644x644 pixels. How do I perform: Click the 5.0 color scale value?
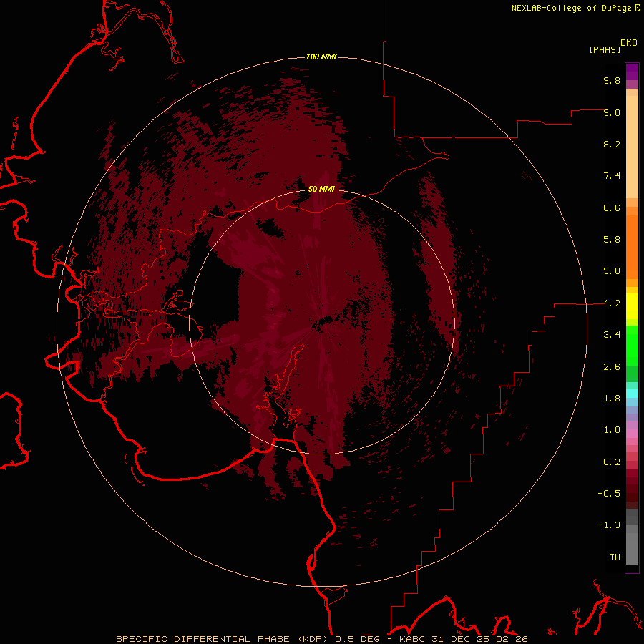click(612, 271)
